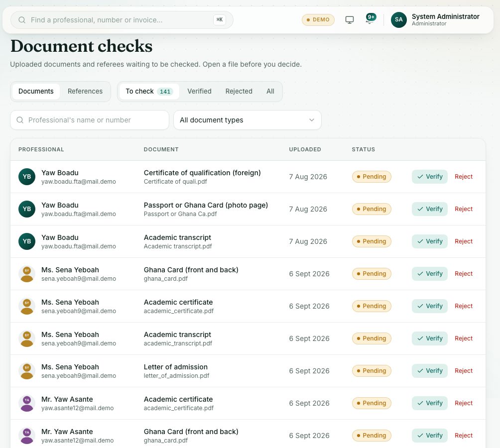This screenshot has width=500, height=448.
Task: Open the Certificate of quali.pdf file
Action: coord(175,182)
